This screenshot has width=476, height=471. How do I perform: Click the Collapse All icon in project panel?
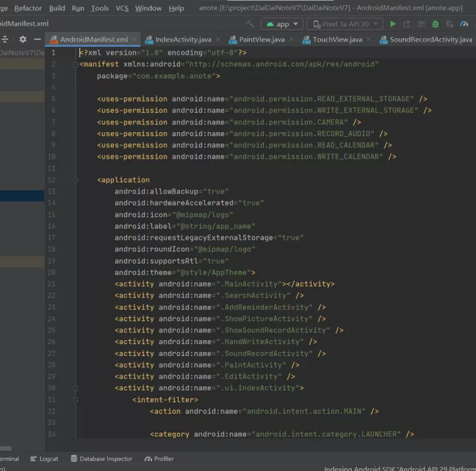tap(5, 40)
